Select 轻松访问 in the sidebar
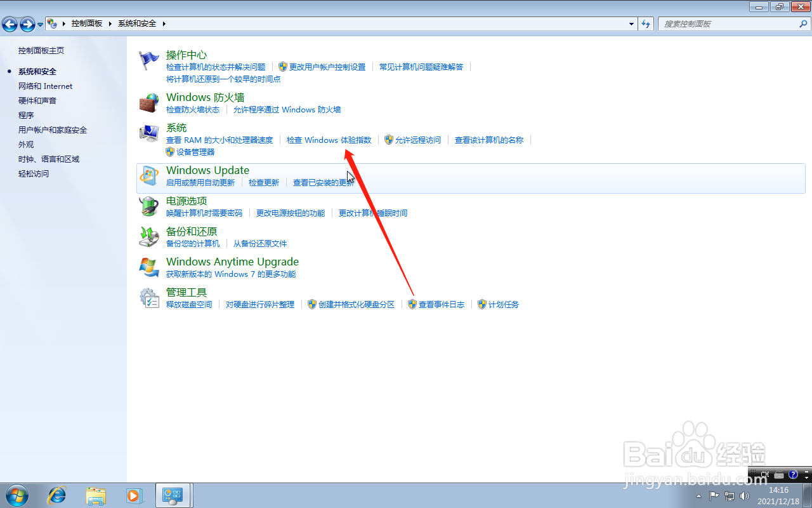Image resolution: width=812 pixels, height=508 pixels. 34,173
